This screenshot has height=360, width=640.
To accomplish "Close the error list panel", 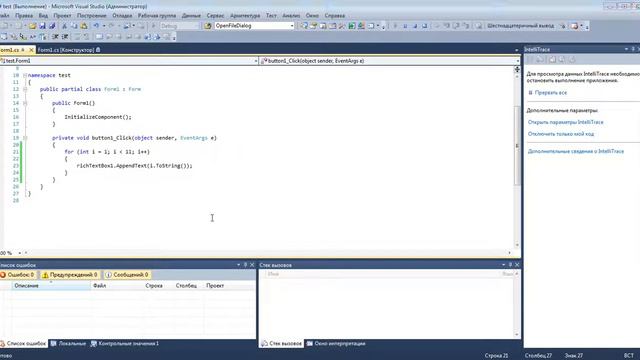I will coord(252,265).
